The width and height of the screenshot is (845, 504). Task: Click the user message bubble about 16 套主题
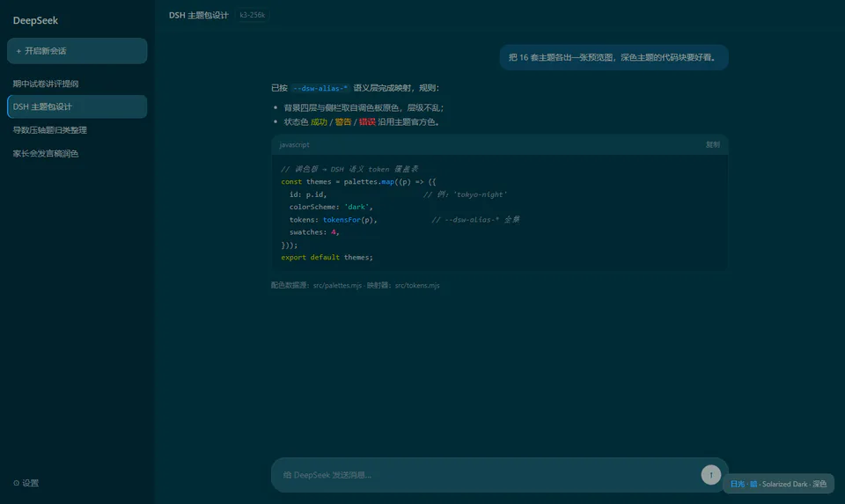tap(614, 57)
